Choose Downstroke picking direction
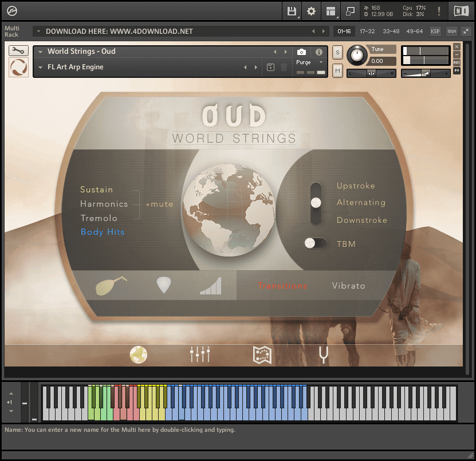Screen dimensions: 476x461 point(362,220)
